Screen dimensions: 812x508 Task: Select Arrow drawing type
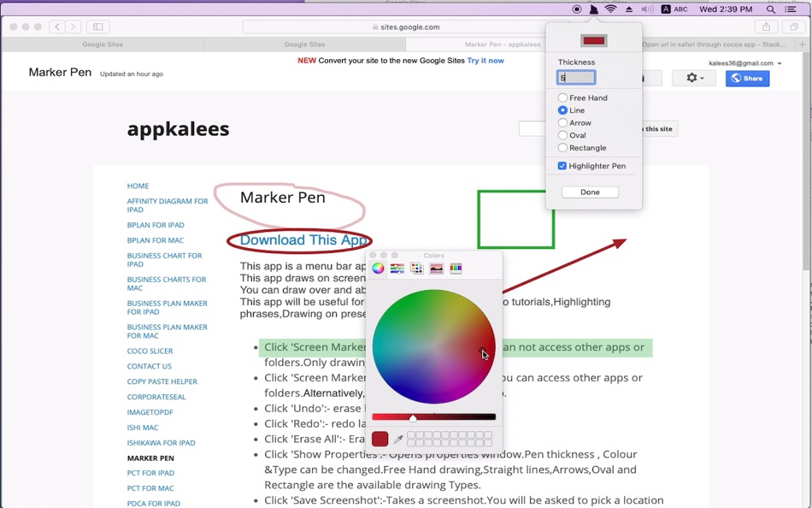574,123
